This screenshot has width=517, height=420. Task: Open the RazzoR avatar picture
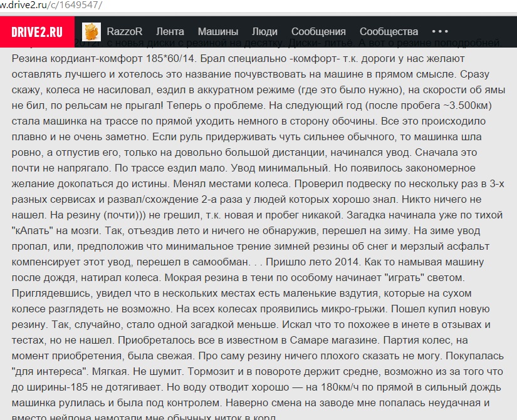[x=91, y=31]
